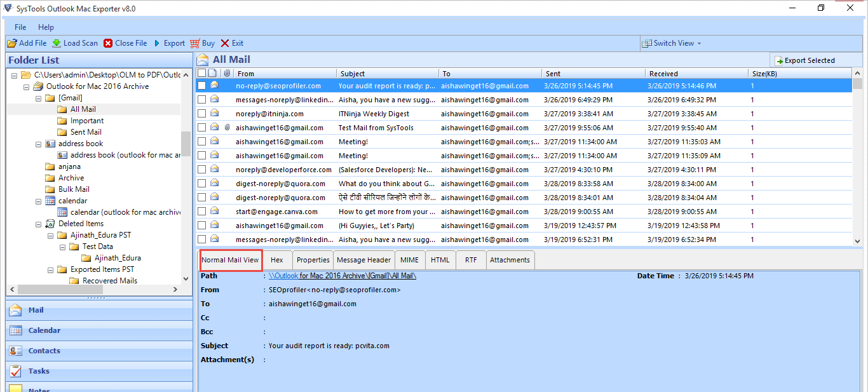
Task: Select the All Mail folder in tree
Action: tap(83, 109)
